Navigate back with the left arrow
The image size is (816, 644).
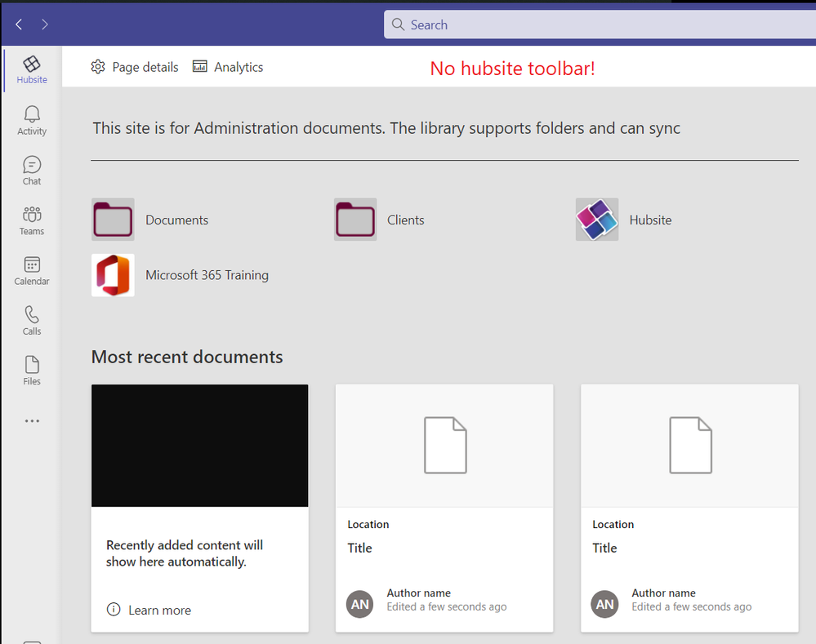pyautogui.click(x=20, y=24)
